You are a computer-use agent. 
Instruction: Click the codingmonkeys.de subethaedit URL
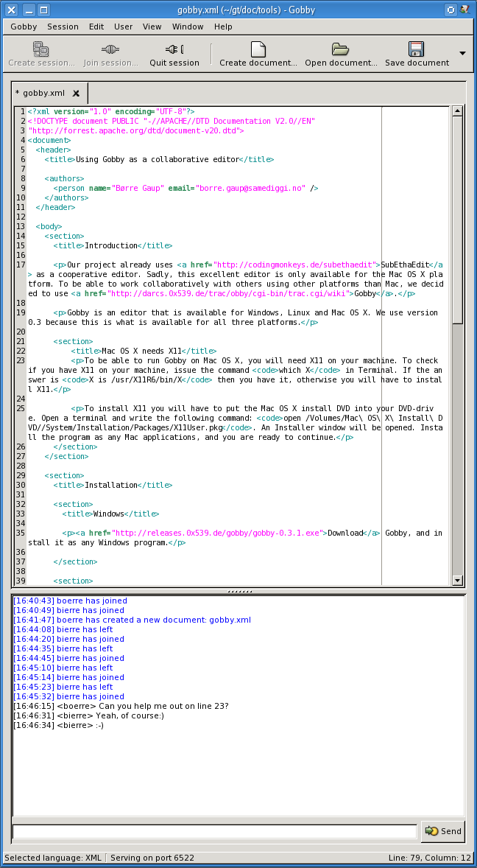[297, 264]
